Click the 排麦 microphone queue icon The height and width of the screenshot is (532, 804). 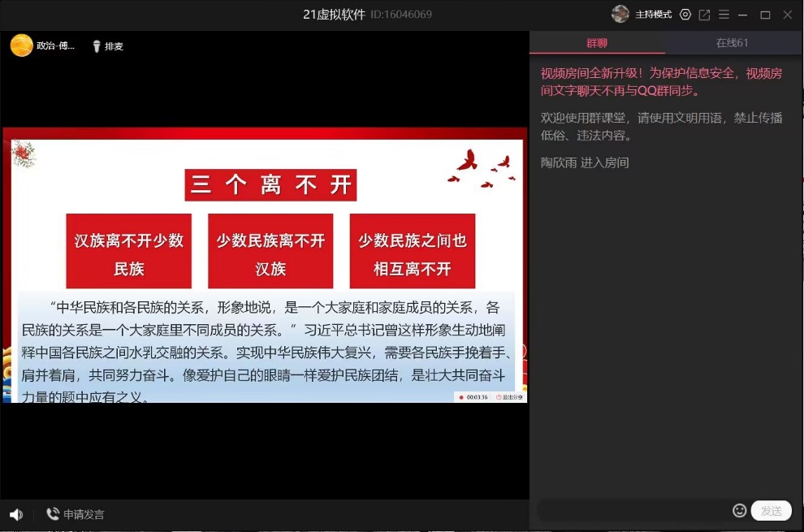click(x=97, y=46)
